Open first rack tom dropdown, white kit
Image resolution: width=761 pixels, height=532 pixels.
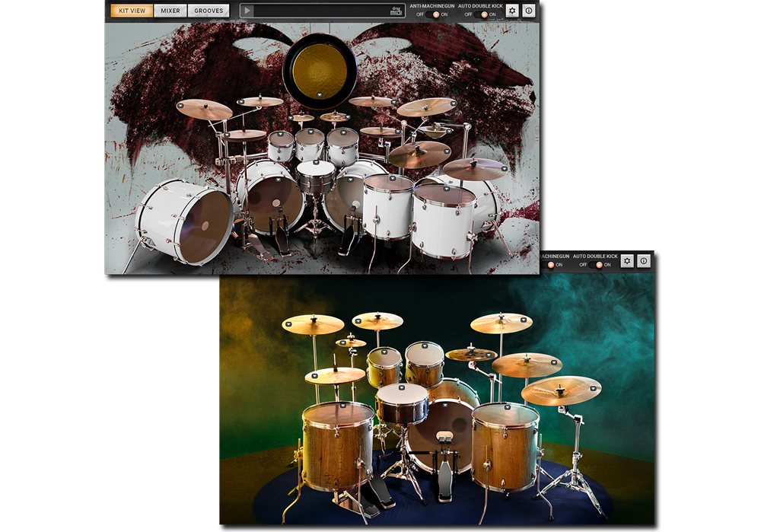pyautogui.click(x=280, y=134)
